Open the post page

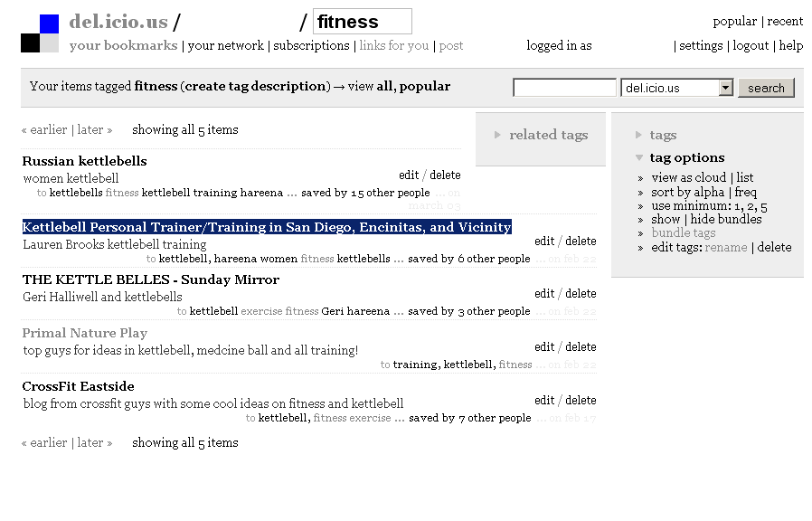451,45
